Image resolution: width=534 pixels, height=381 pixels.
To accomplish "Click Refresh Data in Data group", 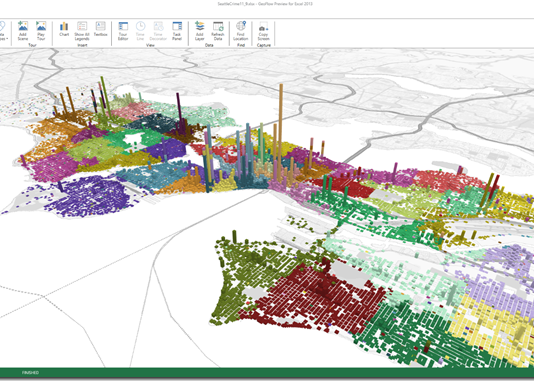I will [218, 31].
